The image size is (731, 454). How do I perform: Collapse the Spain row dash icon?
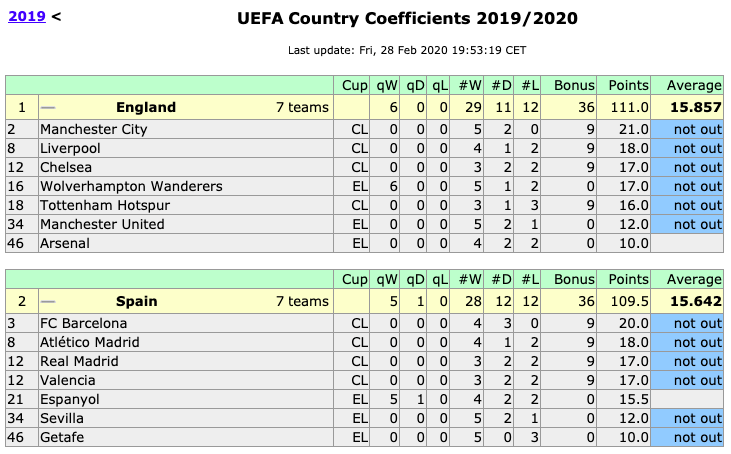(48, 302)
